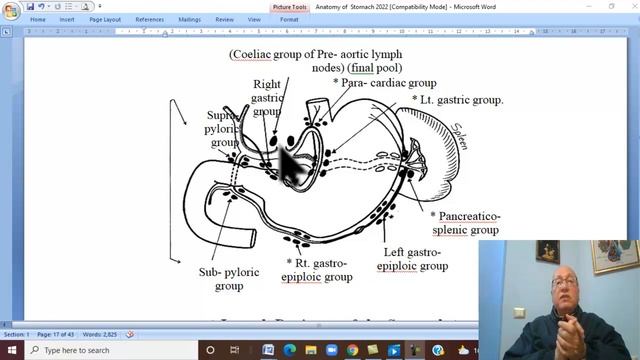Switch to Word on the taskbar
The image size is (640, 360).
tap(268, 350)
